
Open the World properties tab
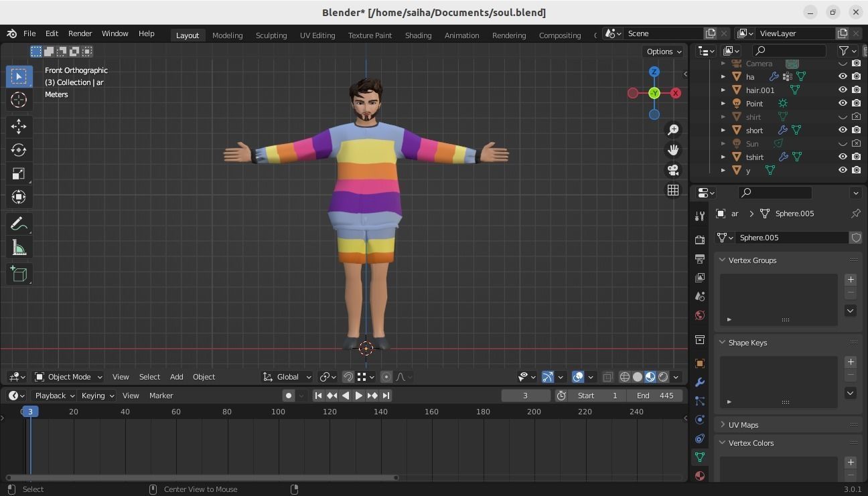tap(700, 315)
